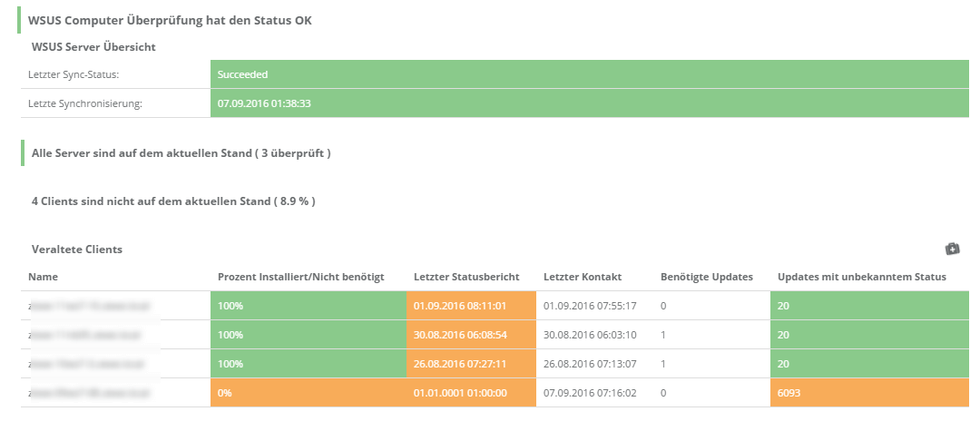The image size is (980, 431).
Task: Select the green Succeeded sync status cell
Action: (x=590, y=74)
